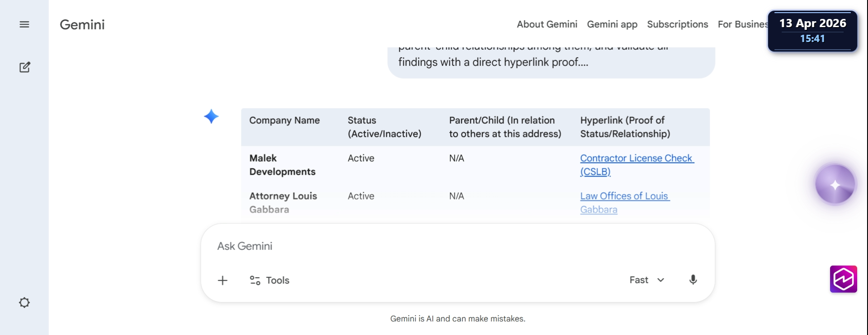868x335 pixels.
Task: Click N/A in Attorney Louis Gabbara row
Action: 457,196
